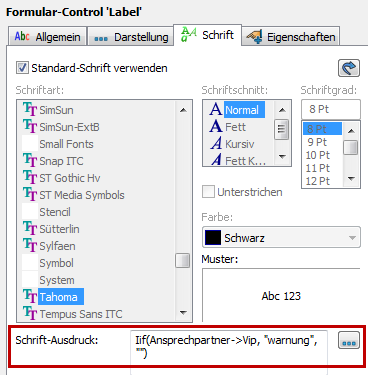The image size is (368, 375).
Task: Open the Farbe dropdown showing Schwarz
Action: [x=281, y=238]
